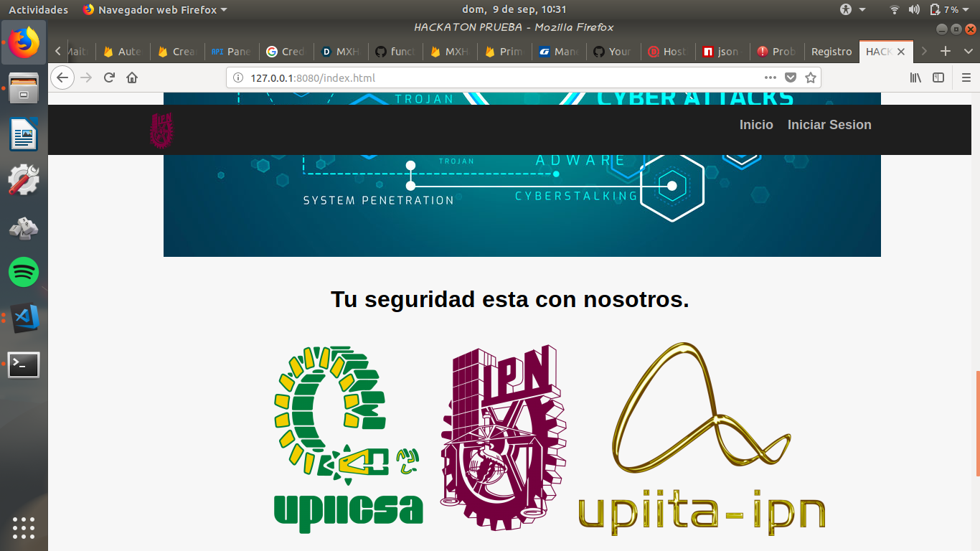
Task: Open the Library bookmarks and history icon
Action: coord(915,77)
